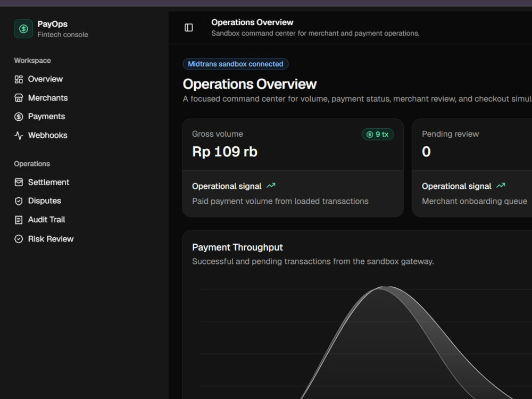The height and width of the screenshot is (399, 532).
Task: Click the Gross volume label
Action: point(218,134)
